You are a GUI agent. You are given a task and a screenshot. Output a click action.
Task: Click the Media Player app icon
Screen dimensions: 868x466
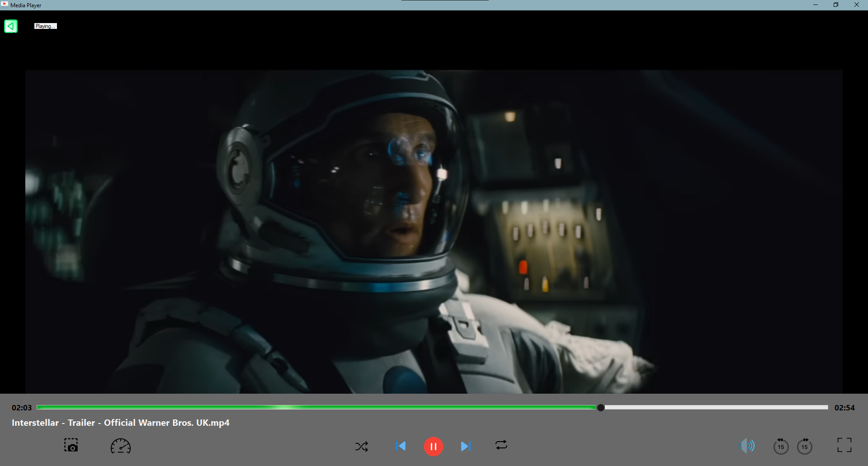[5, 5]
